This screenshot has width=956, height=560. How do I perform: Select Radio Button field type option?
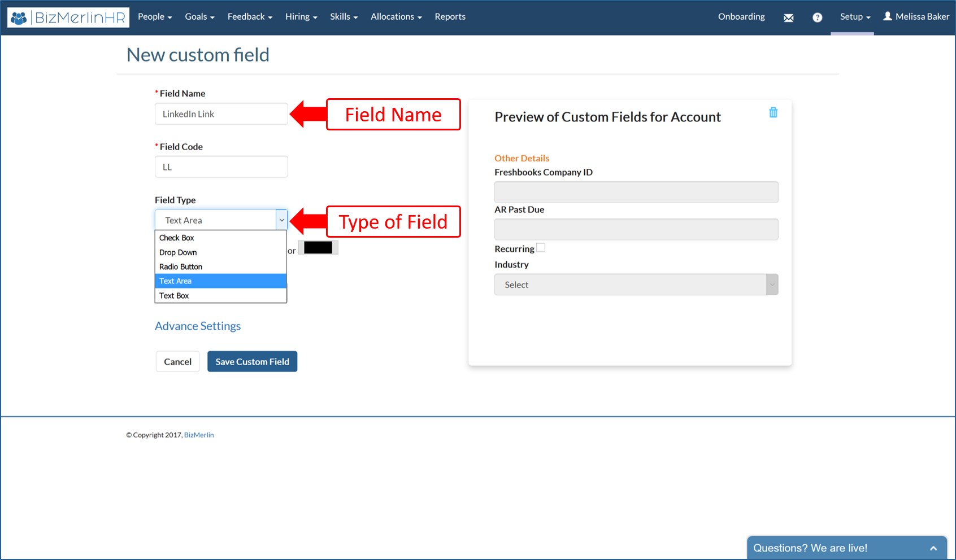pos(221,267)
